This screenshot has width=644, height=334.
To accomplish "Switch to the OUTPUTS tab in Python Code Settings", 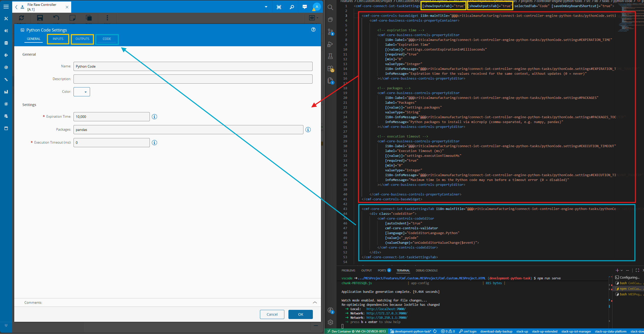I will [82, 39].
